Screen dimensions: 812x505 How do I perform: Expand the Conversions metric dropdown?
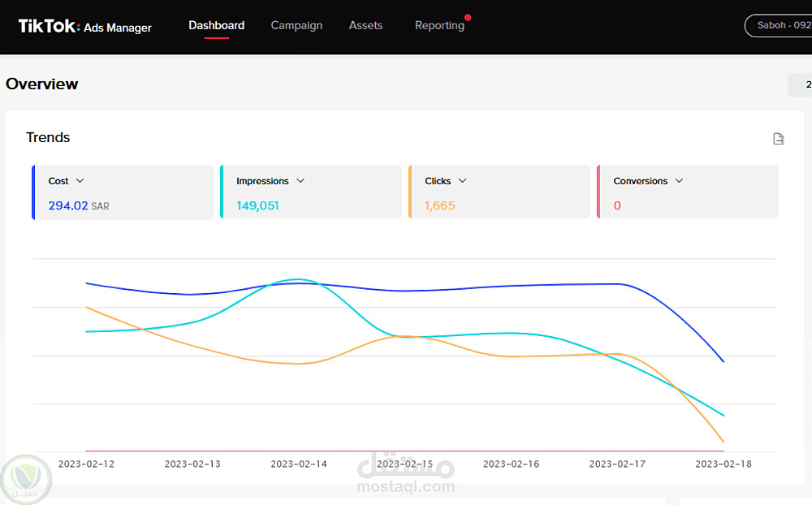[x=679, y=181]
